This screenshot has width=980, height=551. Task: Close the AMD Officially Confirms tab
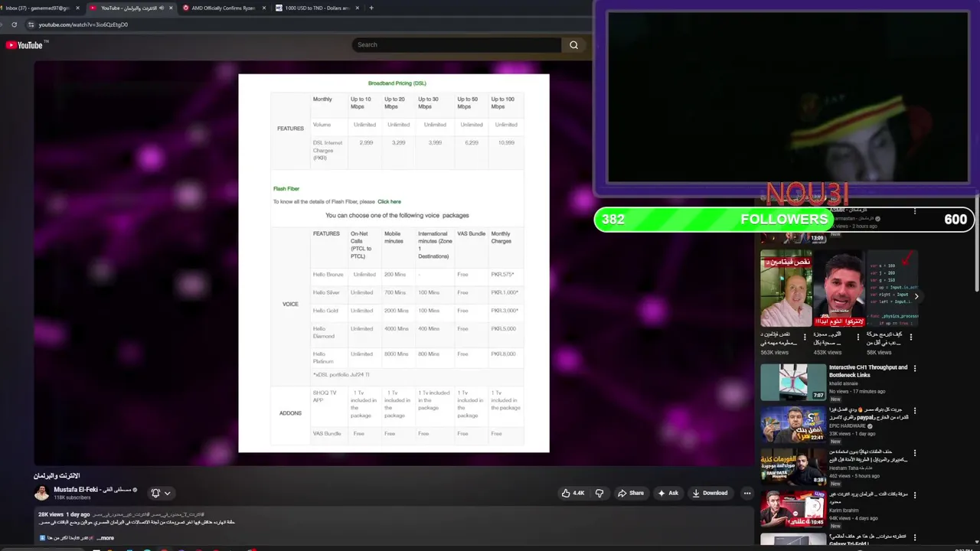(264, 8)
